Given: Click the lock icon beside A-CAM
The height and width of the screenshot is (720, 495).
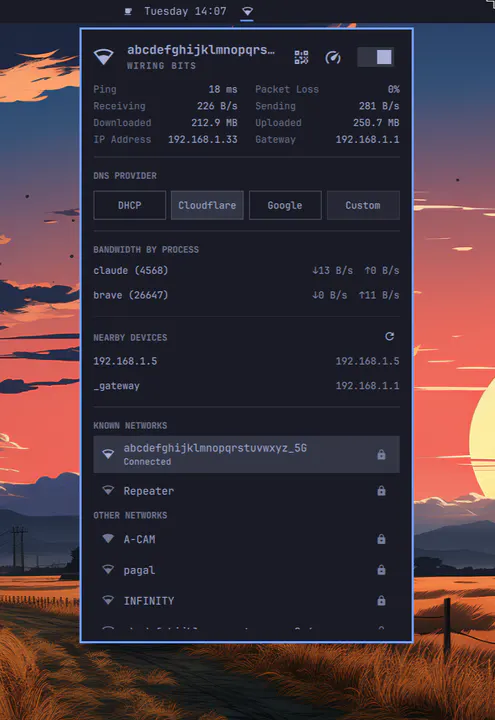Looking at the screenshot, I should coord(381,539).
